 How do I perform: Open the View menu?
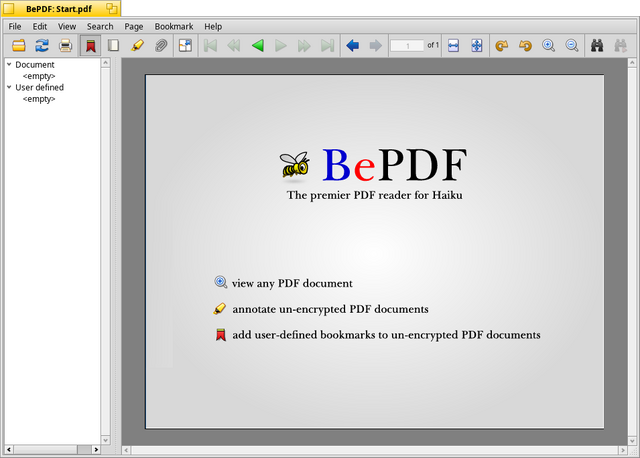point(67,27)
